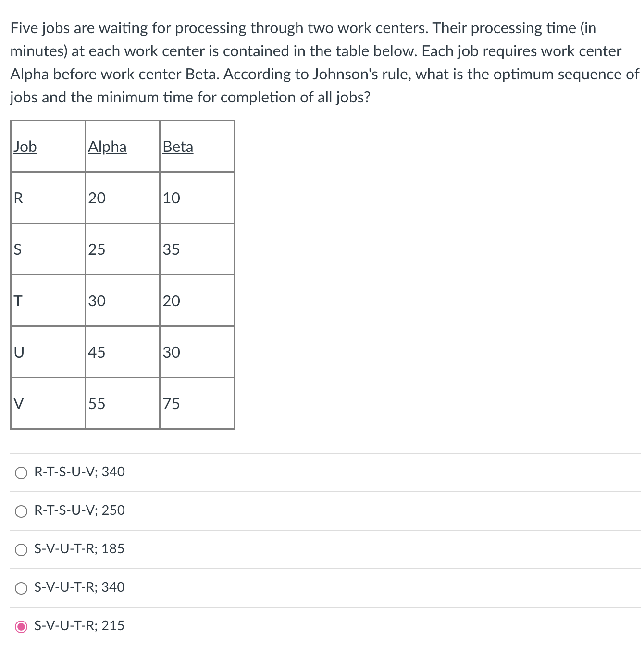644x647 pixels.
Task: Click the Beta column header
Action: [x=178, y=147]
